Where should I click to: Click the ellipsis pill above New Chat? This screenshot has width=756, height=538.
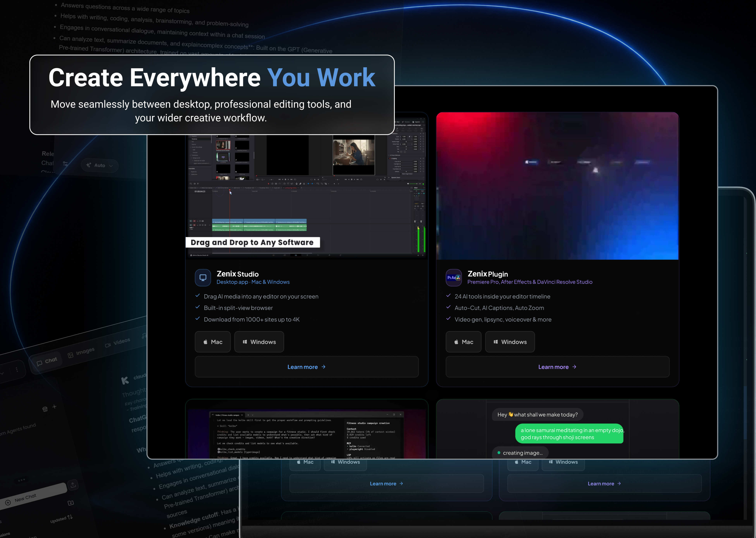[x=22, y=480]
